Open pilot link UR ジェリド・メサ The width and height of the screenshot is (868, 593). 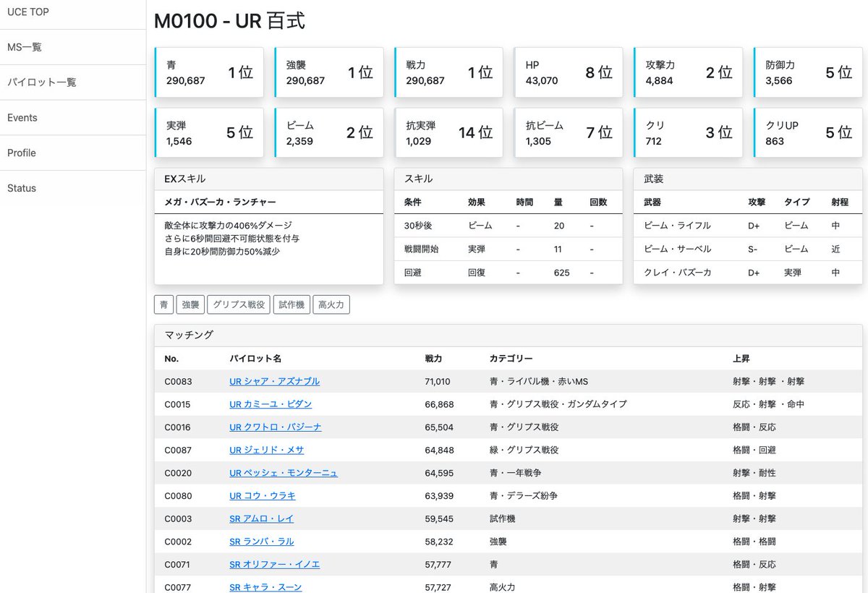266,450
